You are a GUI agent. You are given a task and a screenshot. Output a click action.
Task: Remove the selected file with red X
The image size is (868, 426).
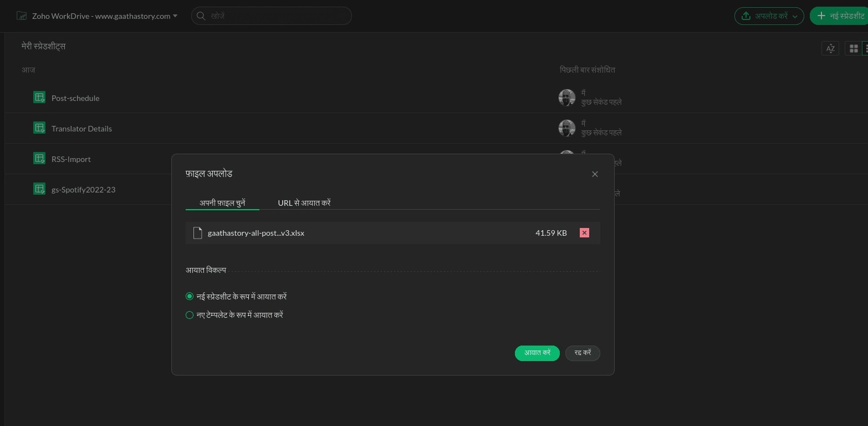coord(584,233)
